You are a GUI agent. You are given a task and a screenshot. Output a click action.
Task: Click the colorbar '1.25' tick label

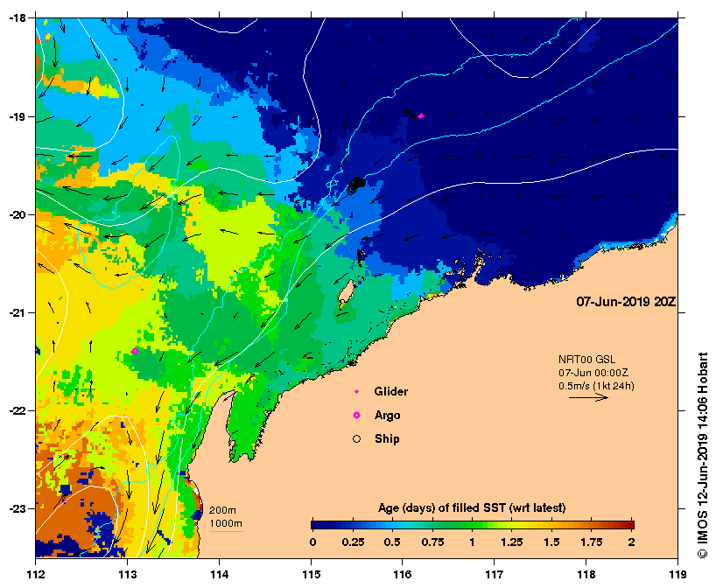(512, 542)
